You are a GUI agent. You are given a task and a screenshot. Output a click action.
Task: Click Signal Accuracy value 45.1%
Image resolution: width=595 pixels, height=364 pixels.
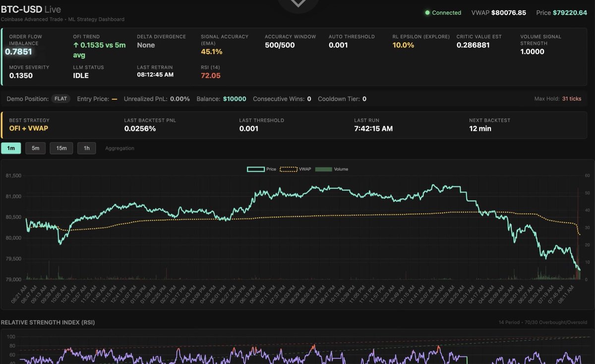(x=211, y=52)
